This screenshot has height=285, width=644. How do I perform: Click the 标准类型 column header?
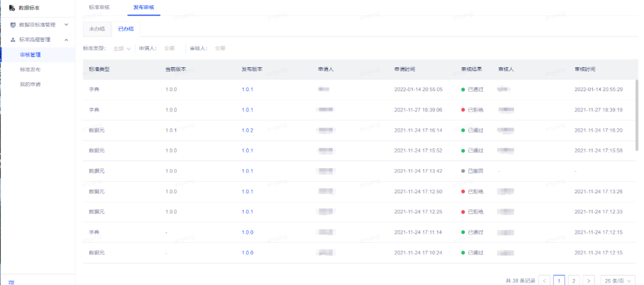point(100,69)
